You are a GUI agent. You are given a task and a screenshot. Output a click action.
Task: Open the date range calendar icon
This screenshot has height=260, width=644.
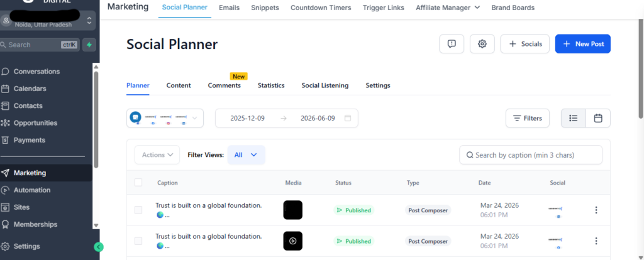pyautogui.click(x=347, y=118)
